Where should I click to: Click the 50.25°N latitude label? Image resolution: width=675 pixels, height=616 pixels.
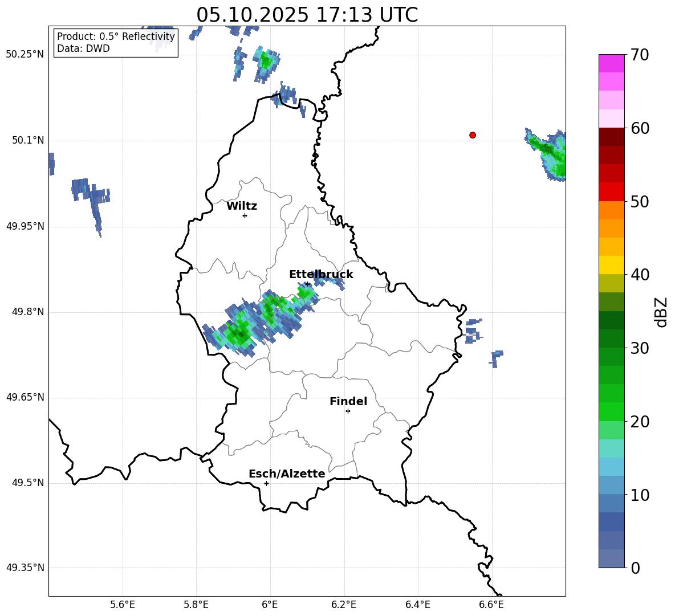click(25, 55)
